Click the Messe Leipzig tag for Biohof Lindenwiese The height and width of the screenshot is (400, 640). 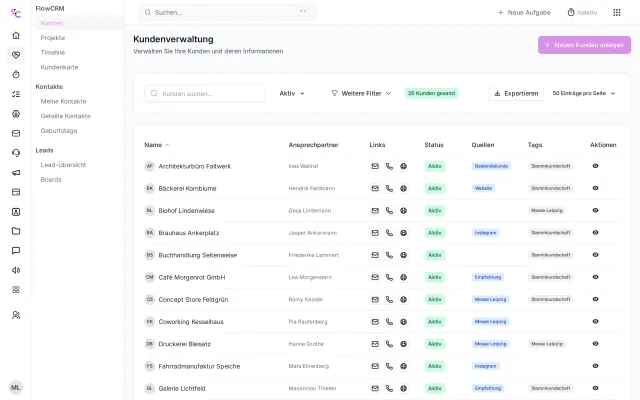(x=547, y=211)
